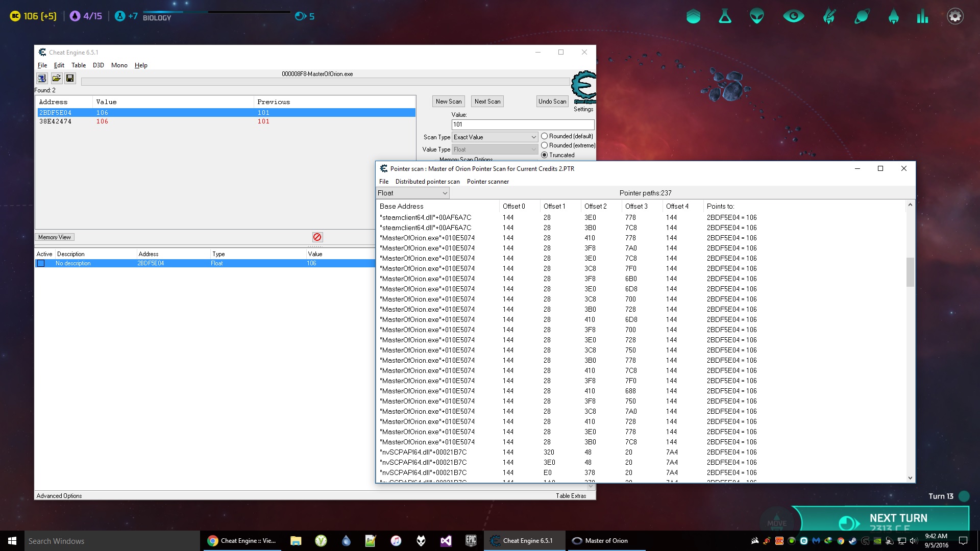Click the Next Scan button
The image size is (980, 551).
pos(487,102)
